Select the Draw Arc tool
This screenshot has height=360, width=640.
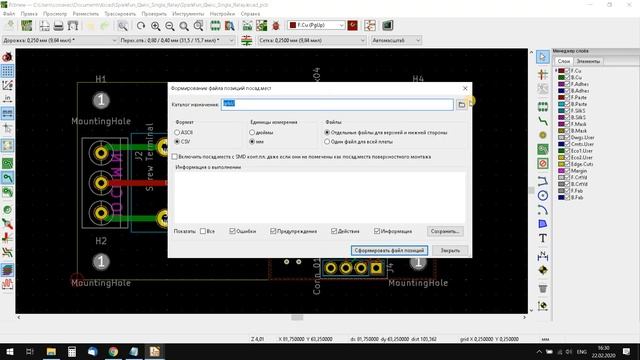542,210
